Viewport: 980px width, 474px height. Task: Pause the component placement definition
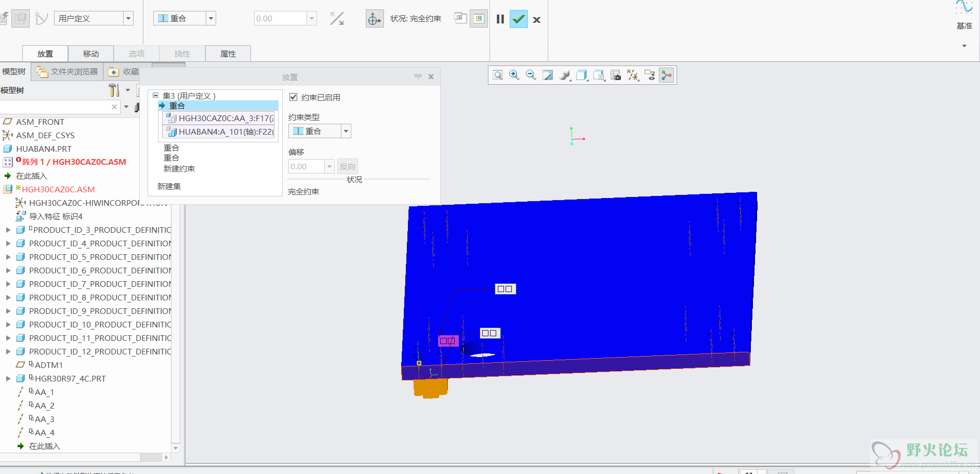tap(500, 19)
